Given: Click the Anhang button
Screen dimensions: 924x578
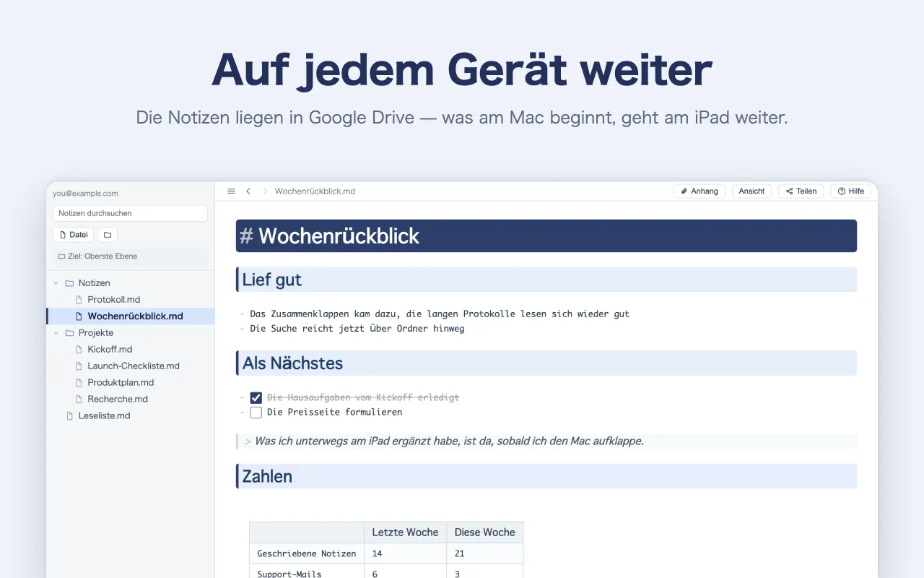Looking at the screenshot, I should [699, 191].
